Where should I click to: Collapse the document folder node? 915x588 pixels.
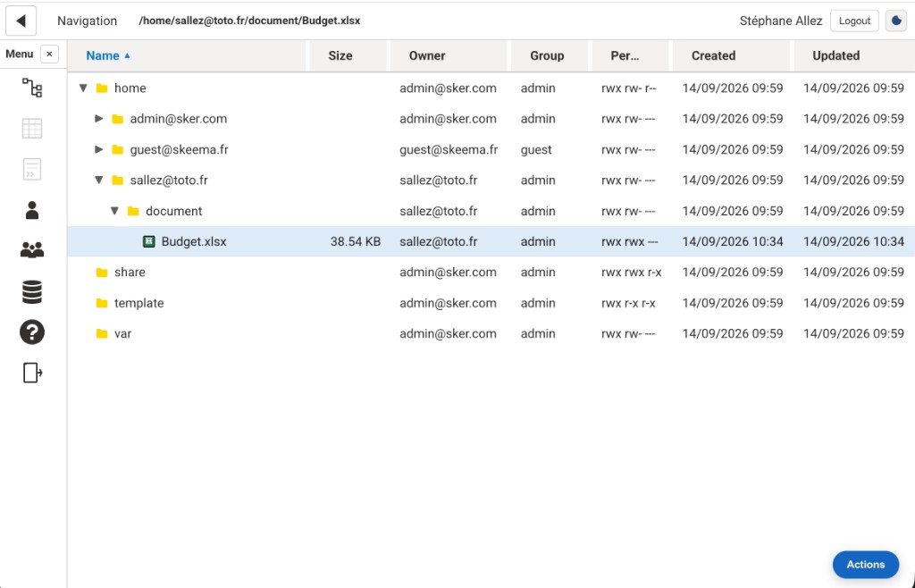click(x=115, y=211)
